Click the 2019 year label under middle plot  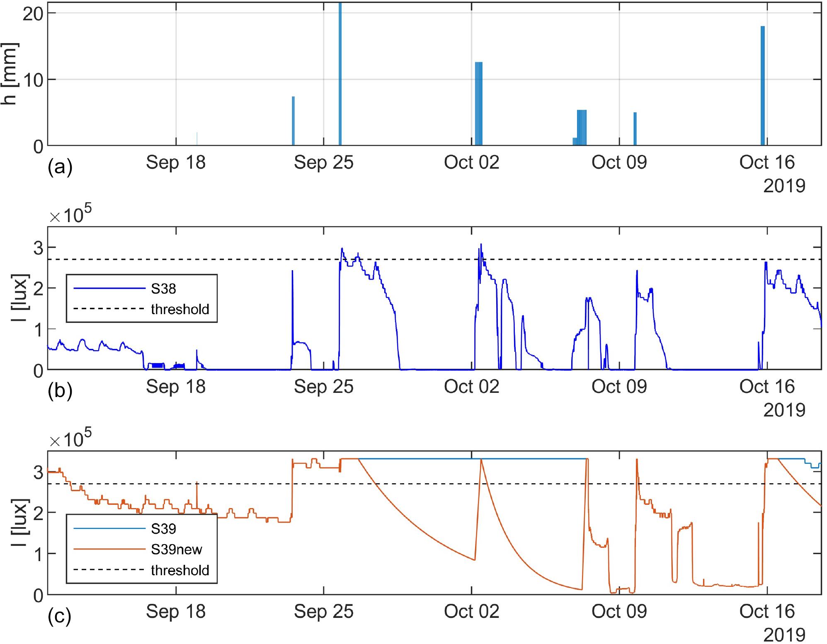coord(784,410)
